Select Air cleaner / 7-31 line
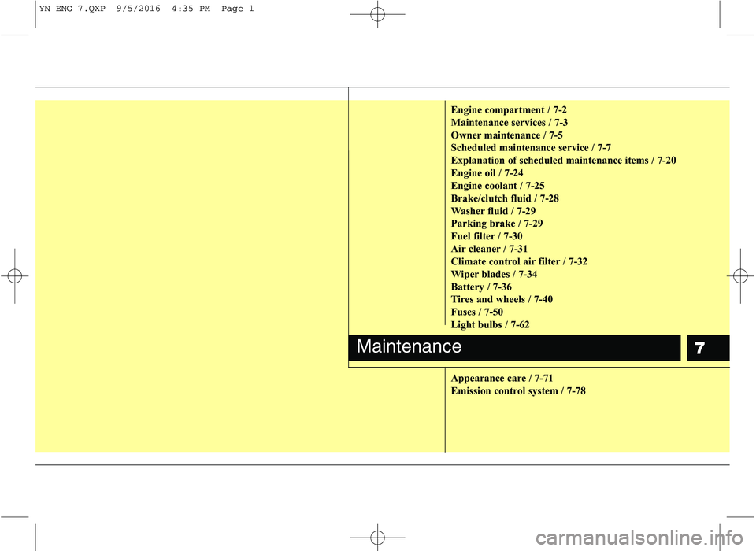This screenshot has width=756, height=551. (489, 249)
